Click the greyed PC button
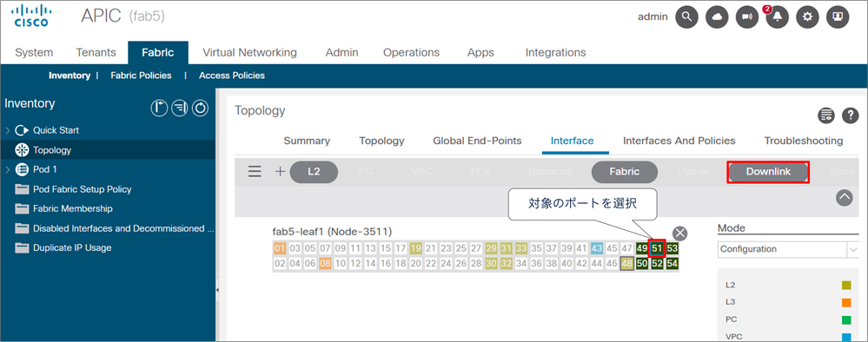868x342 pixels. tap(365, 172)
